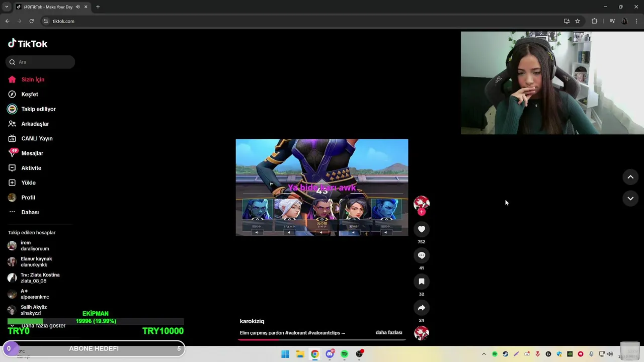
Task: Mute the TikTok tab audio icon
Action: click(77, 7)
